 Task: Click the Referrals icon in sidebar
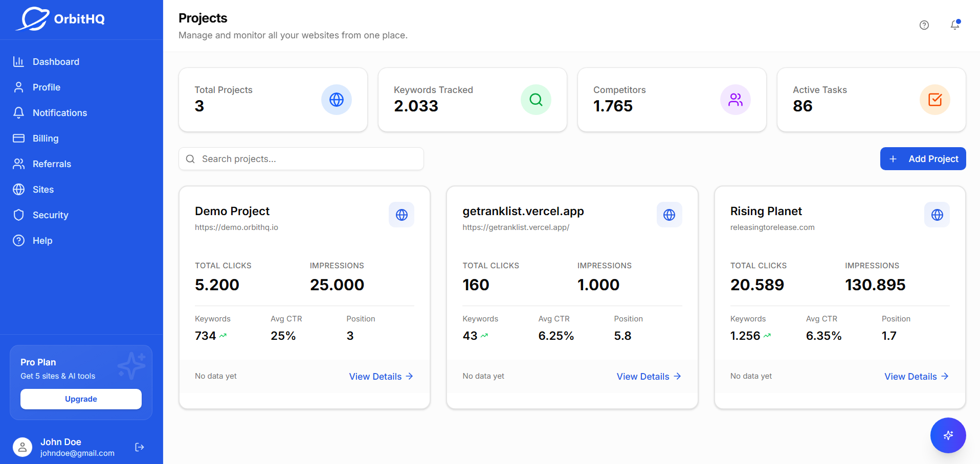tap(18, 164)
